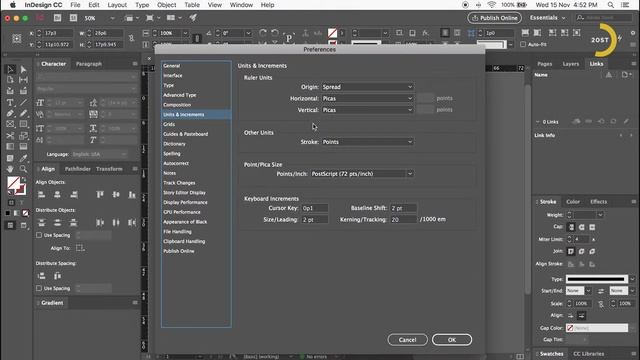Image resolution: width=640 pixels, height=360 pixels.
Task: Select the Gap tool
Action: click(x=23, y=80)
